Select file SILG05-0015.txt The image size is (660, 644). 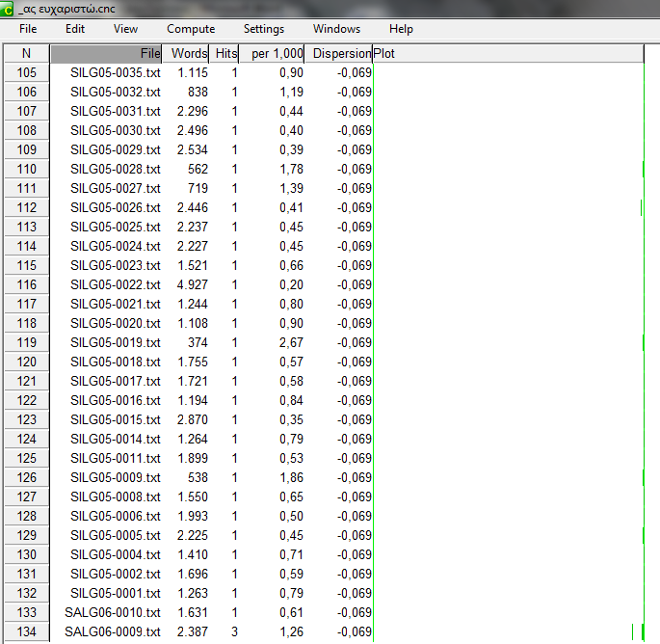pos(116,420)
